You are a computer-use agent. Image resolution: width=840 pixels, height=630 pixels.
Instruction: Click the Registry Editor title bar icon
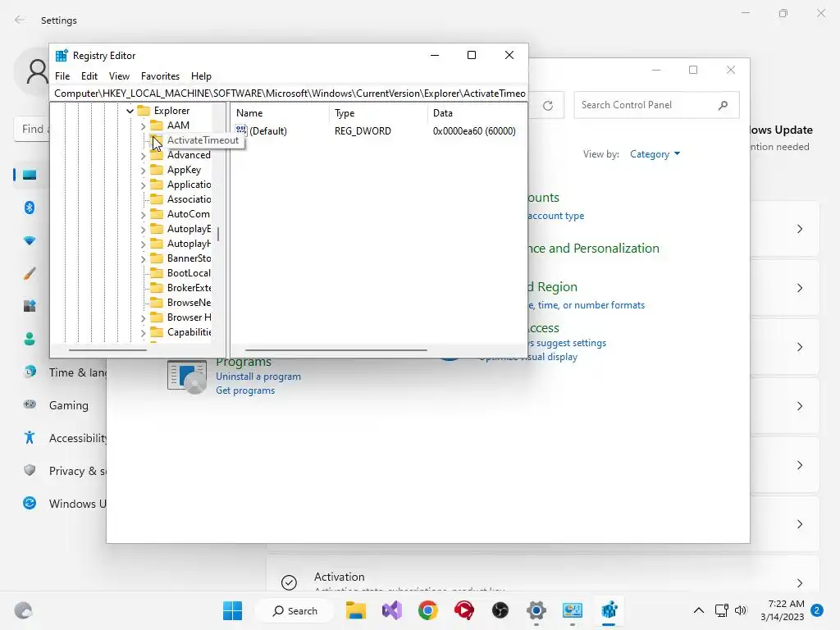pos(62,55)
